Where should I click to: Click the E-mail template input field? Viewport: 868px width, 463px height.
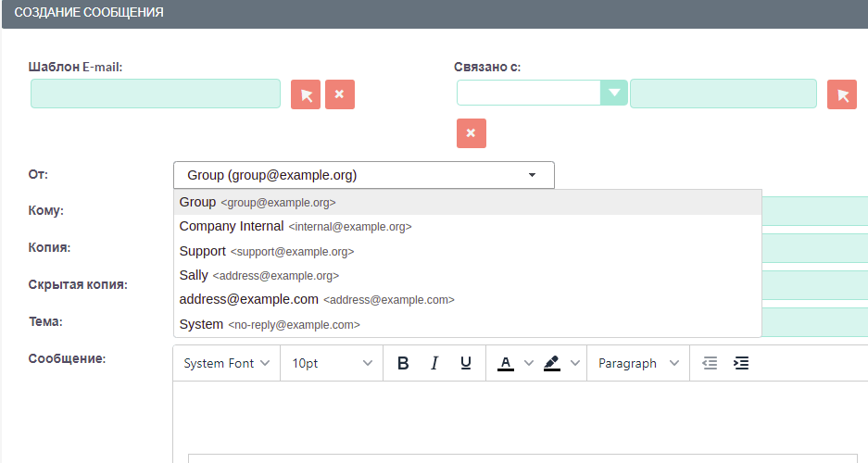156,94
